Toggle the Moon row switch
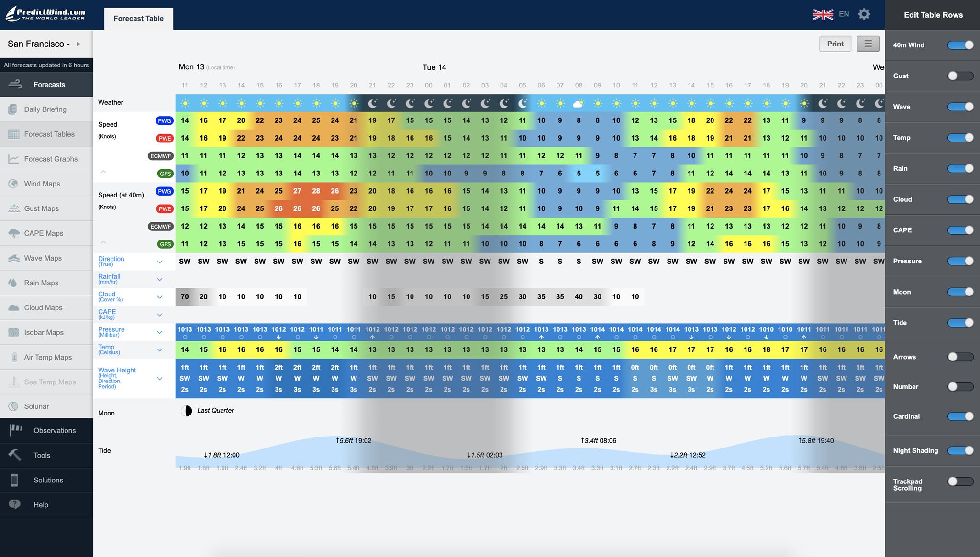980x557 pixels. [x=960, y=292]
